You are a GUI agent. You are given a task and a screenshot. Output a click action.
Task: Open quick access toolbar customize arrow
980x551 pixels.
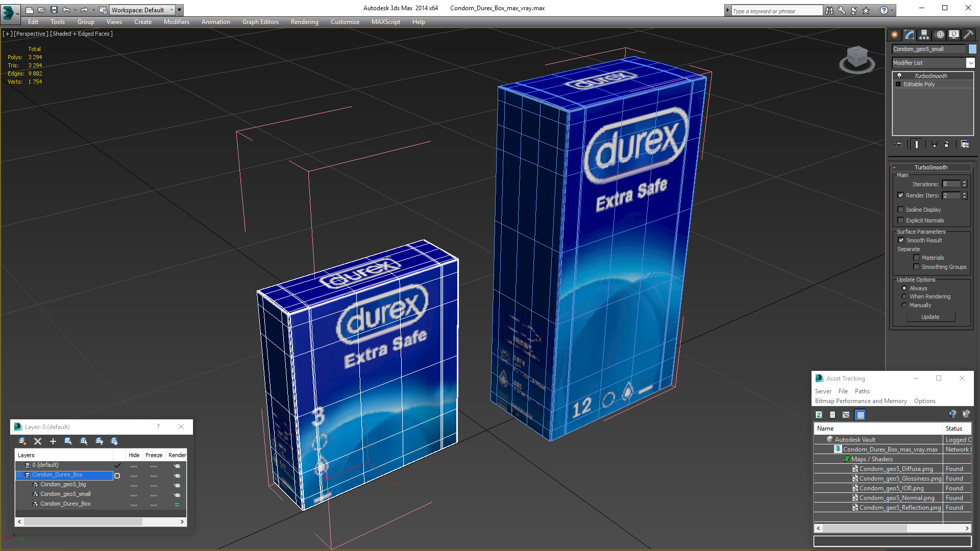tap(179, 10)
